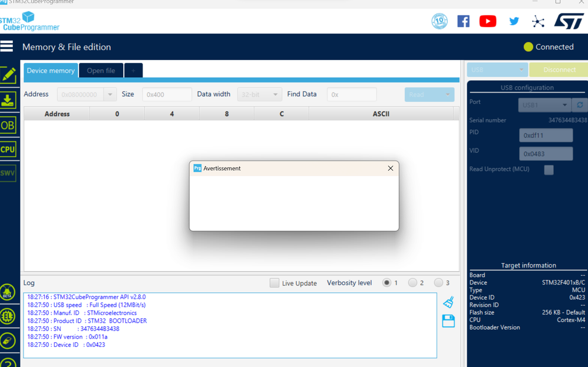Click the eraser full chip erase icon
The width and height of the screenshot is (588, 367).
(x=8, y=340)
